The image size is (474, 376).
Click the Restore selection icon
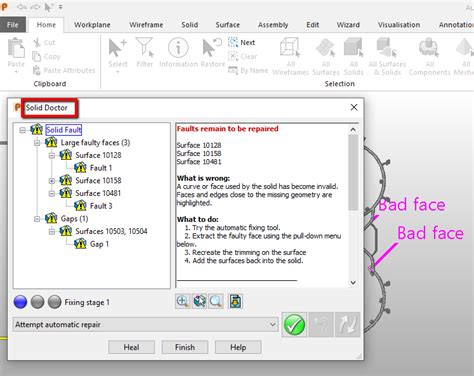212,48
